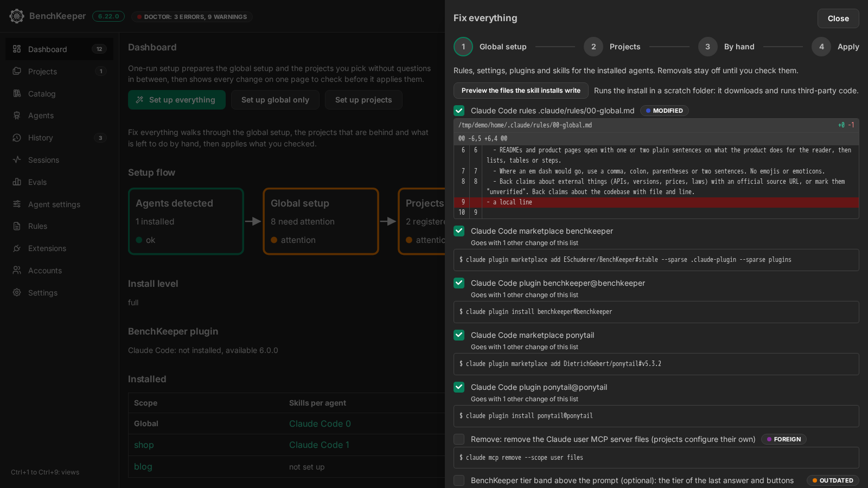
Task: Close the Fix everything panel
Action: click(838, 18)
